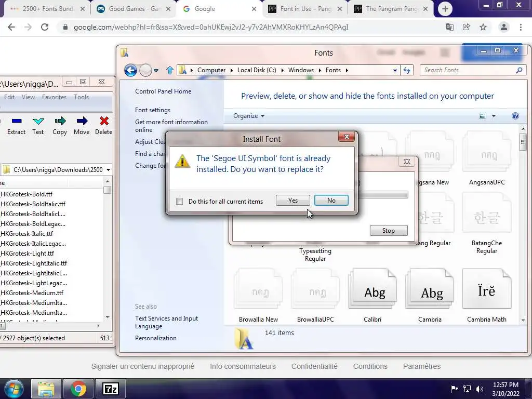Click the 7-Zip Delete red X icon
Image resolution: width=532 pixels, height=399 pixels.
(x=104, y=121)
